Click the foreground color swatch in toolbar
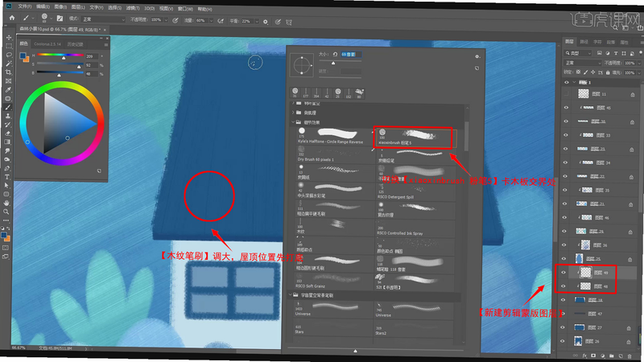The height and width of the screenshot is (362, 644). tap(4, 235)
